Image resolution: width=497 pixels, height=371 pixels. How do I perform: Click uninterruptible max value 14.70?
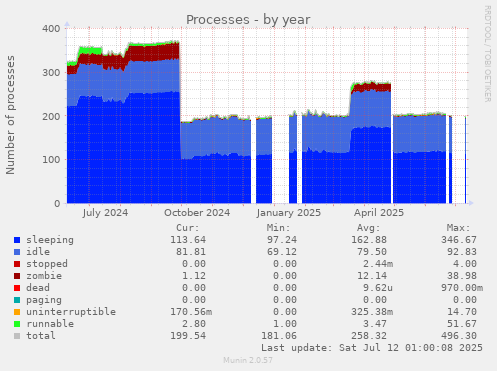(x=462, y=312)
